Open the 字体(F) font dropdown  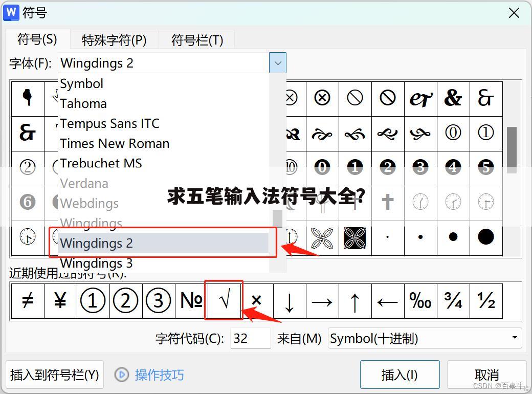[x=277, y=62]
